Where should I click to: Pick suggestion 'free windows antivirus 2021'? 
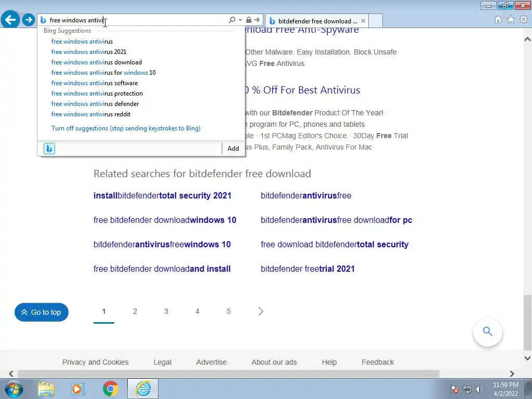(89, 52)
